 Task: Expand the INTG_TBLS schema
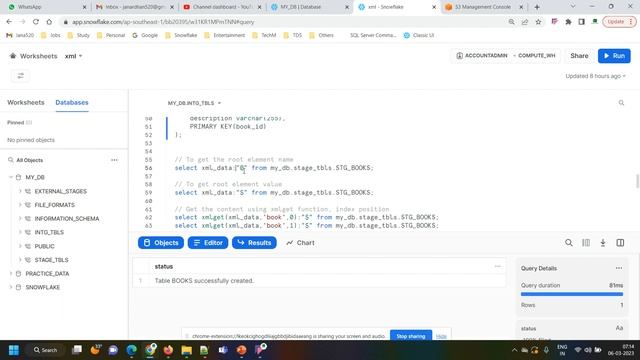click(20, 232)
